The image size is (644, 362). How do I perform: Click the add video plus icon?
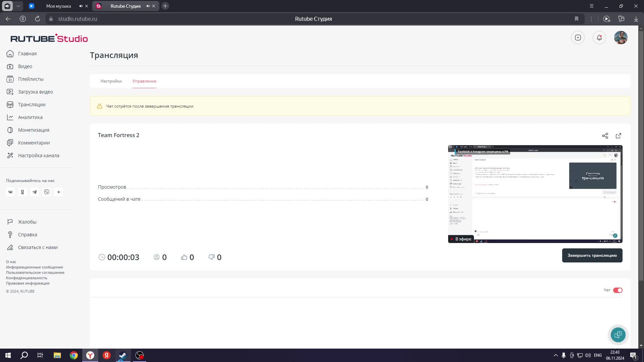[578, 38]
